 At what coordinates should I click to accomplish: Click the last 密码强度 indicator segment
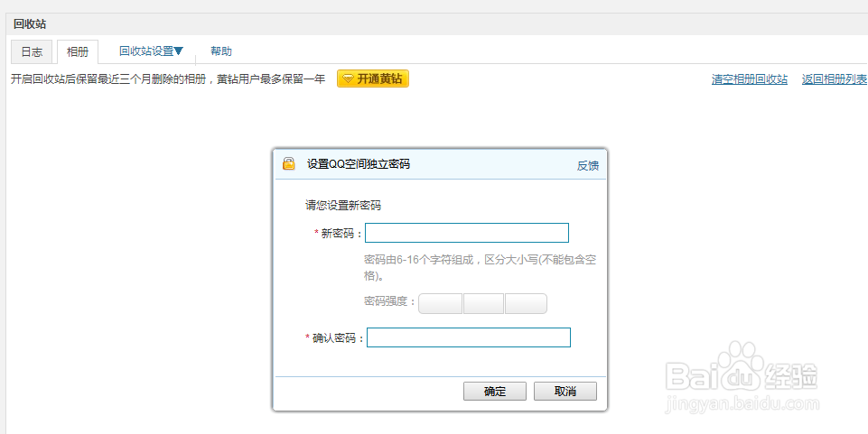tap(526, 303)
